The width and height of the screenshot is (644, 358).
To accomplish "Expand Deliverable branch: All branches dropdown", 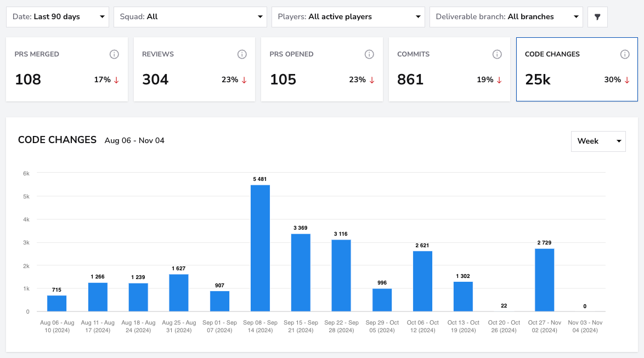I will (x=506, y=17).
